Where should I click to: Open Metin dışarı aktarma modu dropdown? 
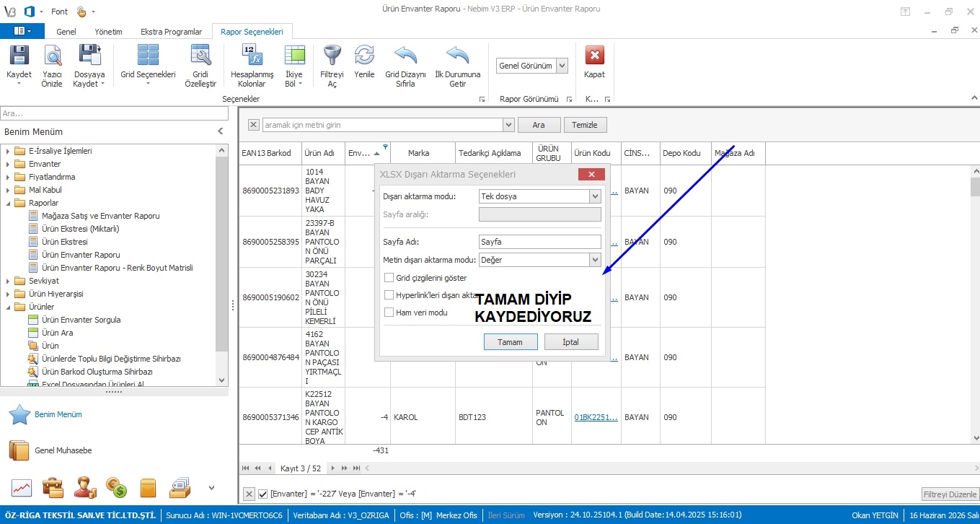595,260
